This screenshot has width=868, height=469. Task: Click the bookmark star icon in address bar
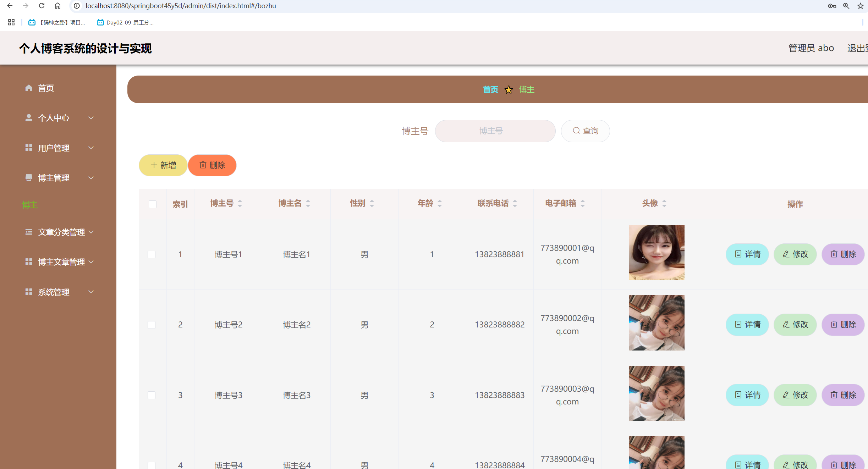860,6
